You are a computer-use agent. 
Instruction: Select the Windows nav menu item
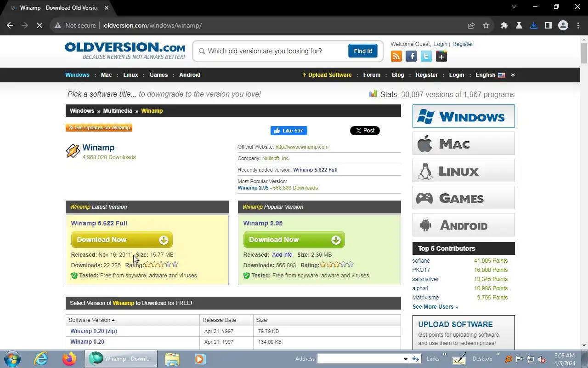pos(77,75)
